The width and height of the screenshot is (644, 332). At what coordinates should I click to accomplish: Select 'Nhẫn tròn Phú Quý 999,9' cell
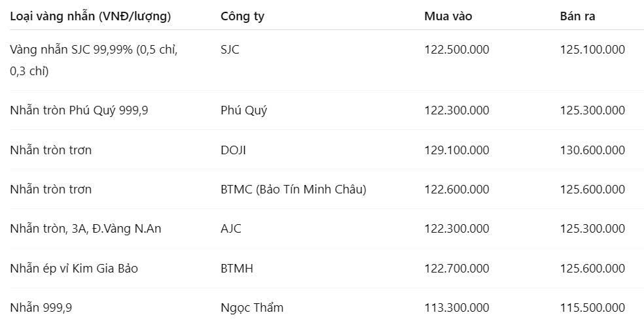(79, 111)
